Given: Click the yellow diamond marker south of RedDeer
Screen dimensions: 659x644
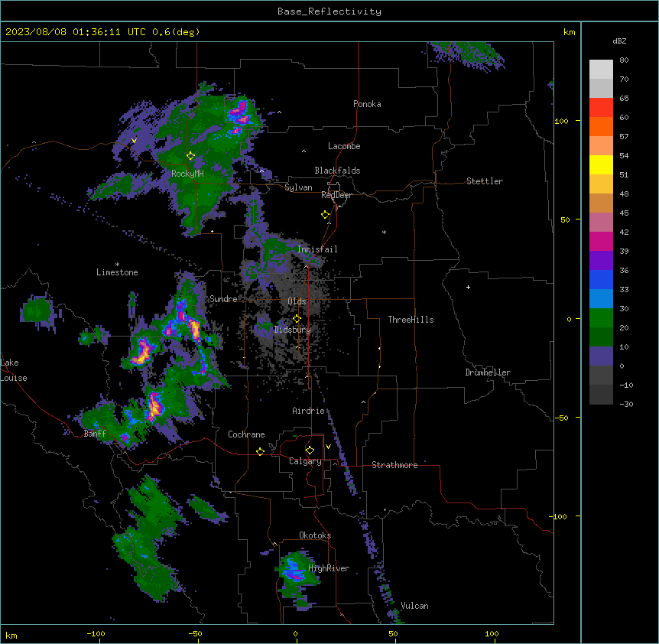Looking at the screenshot, I should 325,215.
